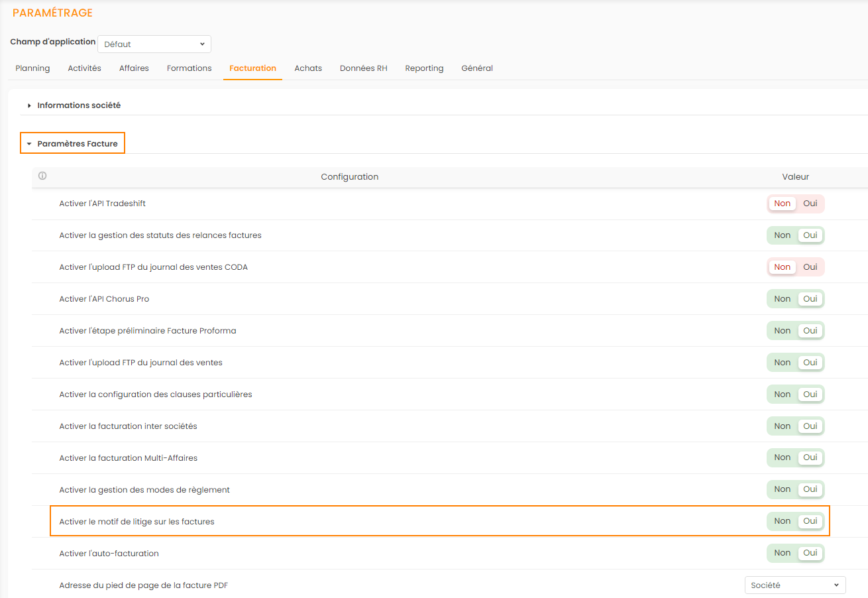This screenshot has height=598, width=868.
Task: Enable FTP upload of CODA sales journal
Action: pos(810,267)
